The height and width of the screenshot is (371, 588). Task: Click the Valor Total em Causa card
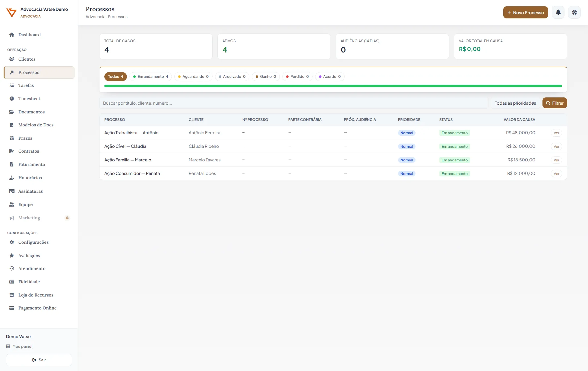pos(511,46)
